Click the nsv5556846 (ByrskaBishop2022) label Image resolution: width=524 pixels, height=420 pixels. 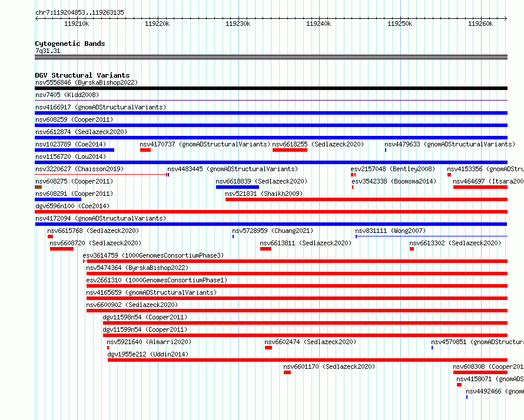(x=87, y=82)
